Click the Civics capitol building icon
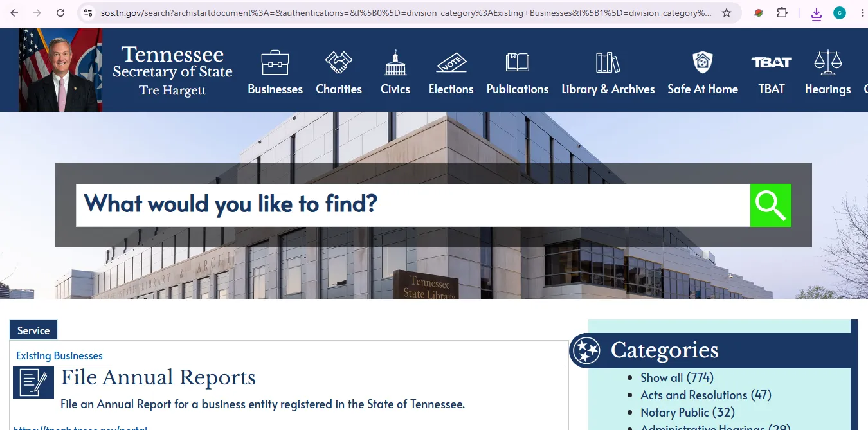The width and height of the screenshot is (868, 430). click(395, 62)
